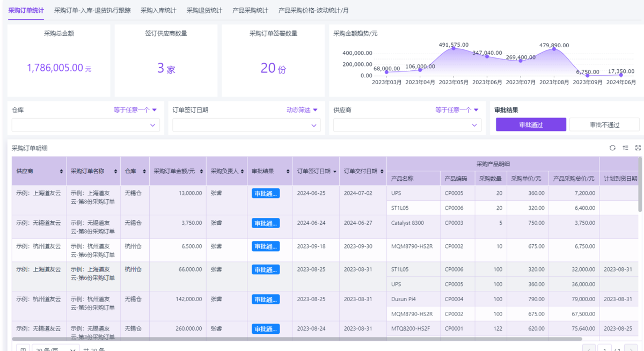Expand the 仓库 value select box
644x351 pixels.
[x=86, y=125]
